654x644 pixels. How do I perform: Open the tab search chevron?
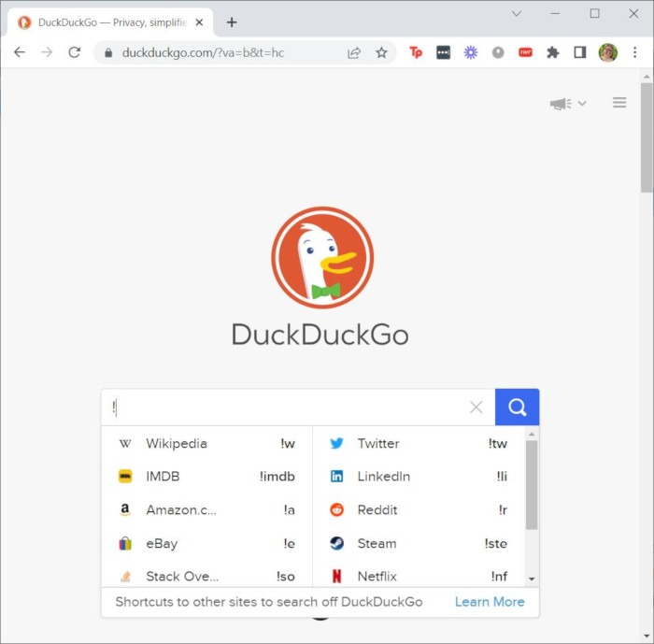517,14
